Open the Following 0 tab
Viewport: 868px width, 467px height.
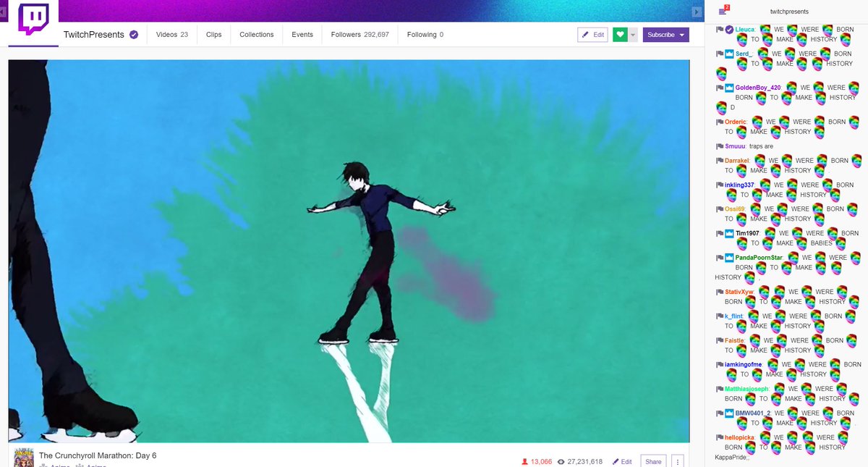coord(425,35)
